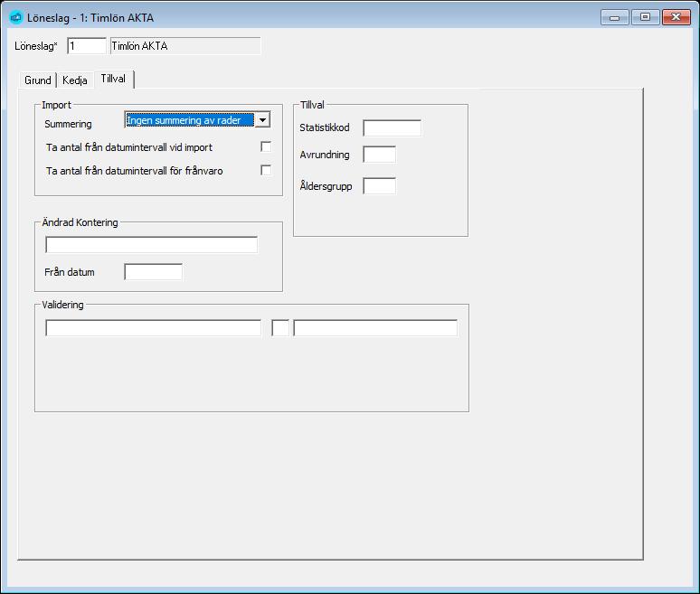This screenshot has width=700, height=594.
Task: Click the small middle Validering field
Action: (280, 328)
